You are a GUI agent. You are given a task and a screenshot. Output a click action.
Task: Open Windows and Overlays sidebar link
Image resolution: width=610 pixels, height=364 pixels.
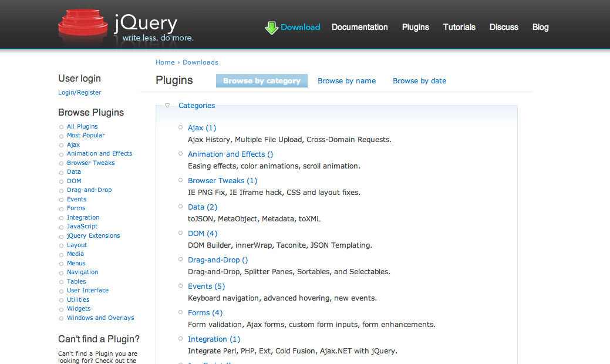[x=100, y=318]
